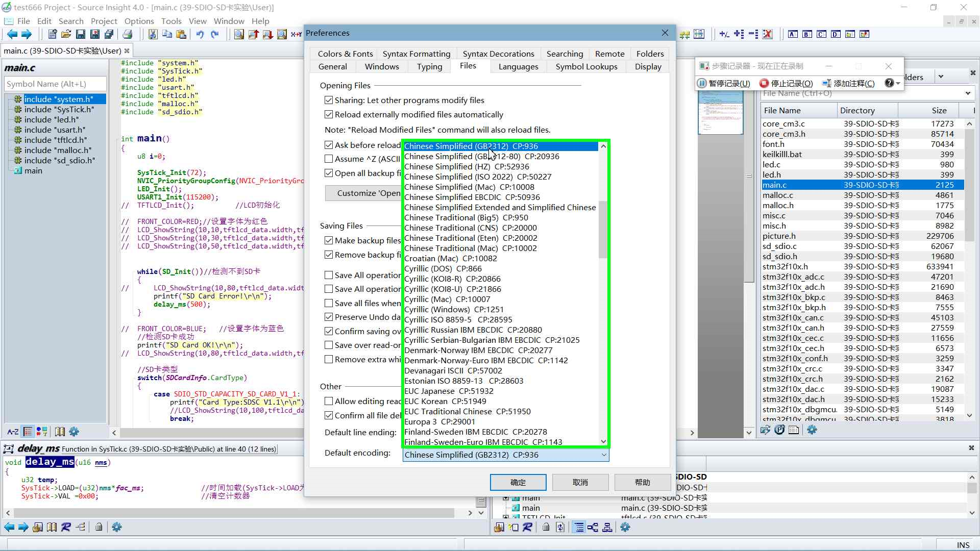
Task: Select Chinese Traditional (Big5) CP:950 encoding
Action: pos(500,217)
